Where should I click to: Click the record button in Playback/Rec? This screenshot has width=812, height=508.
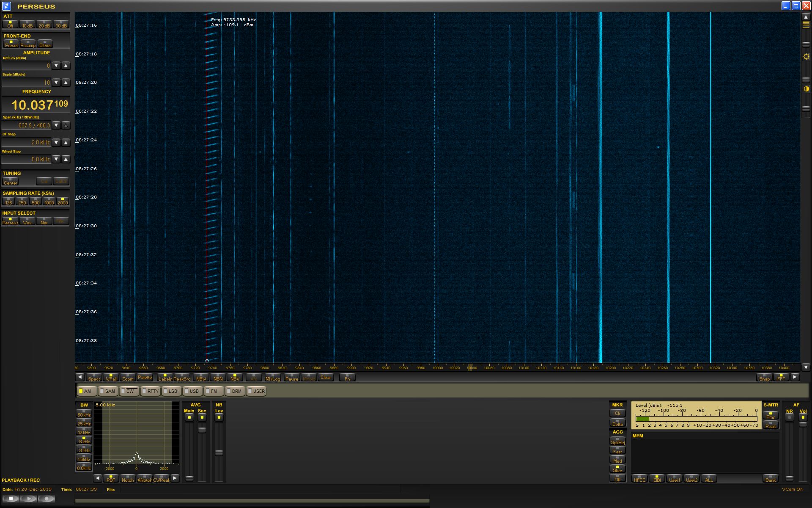pyautogui.click(x=47, y=499)
